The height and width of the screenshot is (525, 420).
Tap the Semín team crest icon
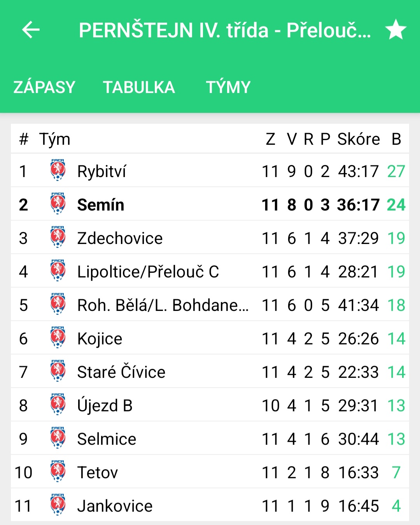(x=58, y=203)
